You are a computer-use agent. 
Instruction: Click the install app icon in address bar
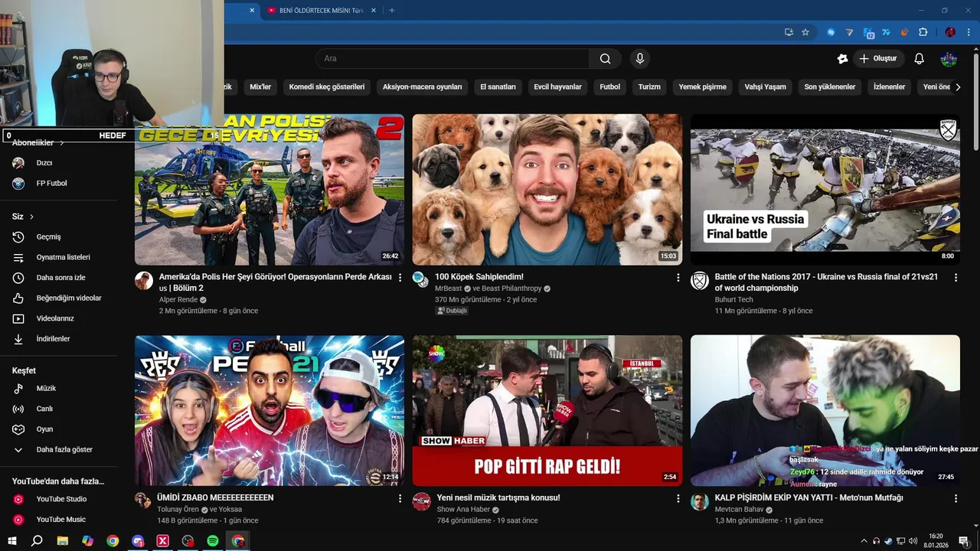coord(789,32)
